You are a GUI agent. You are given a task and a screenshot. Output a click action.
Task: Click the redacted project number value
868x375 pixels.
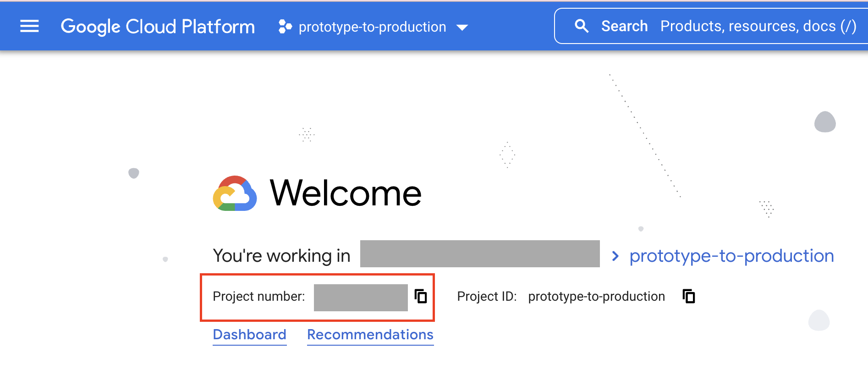(x=361, y=298)
